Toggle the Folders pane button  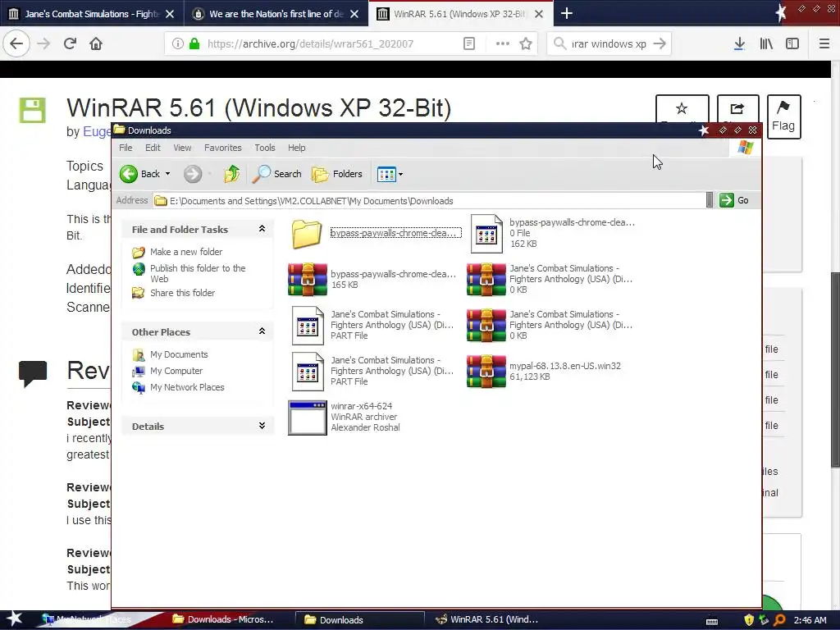coord(337,174)
